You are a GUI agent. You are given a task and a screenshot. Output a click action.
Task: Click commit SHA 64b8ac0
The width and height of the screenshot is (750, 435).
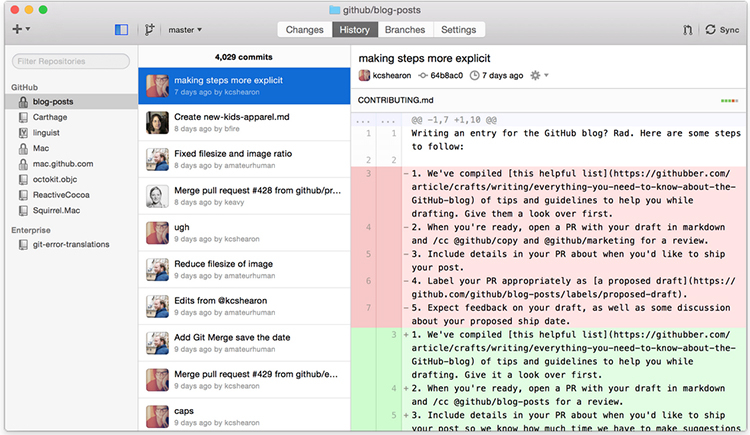coord(447,76)
